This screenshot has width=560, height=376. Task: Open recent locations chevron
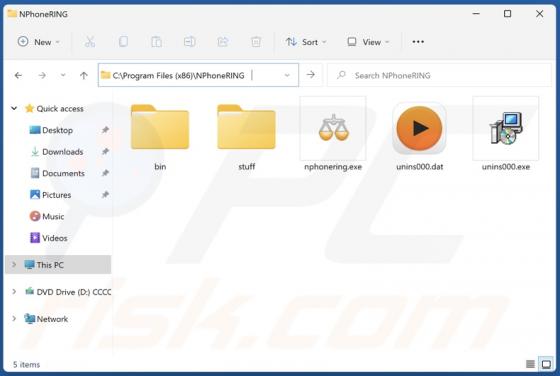[x=63, y=75]
